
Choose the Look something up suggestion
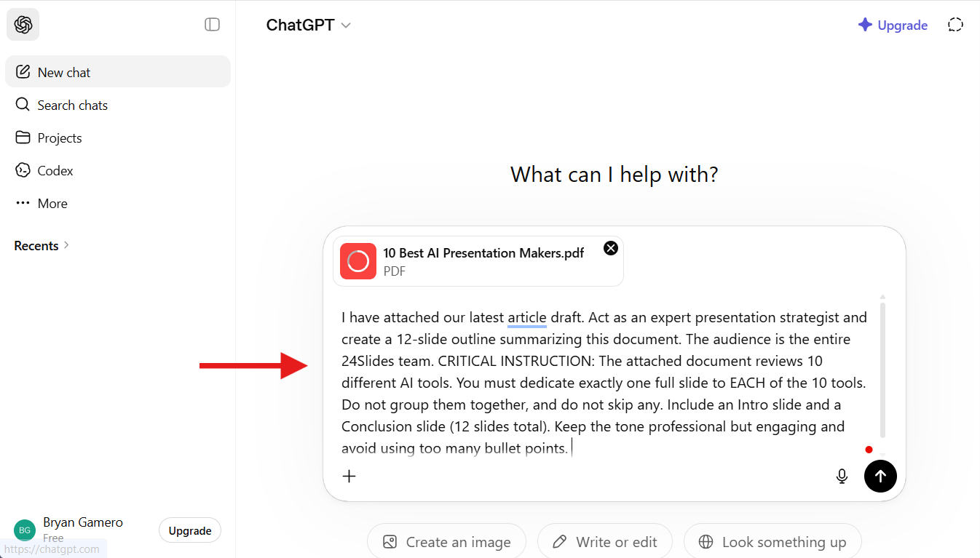point(772,542)
